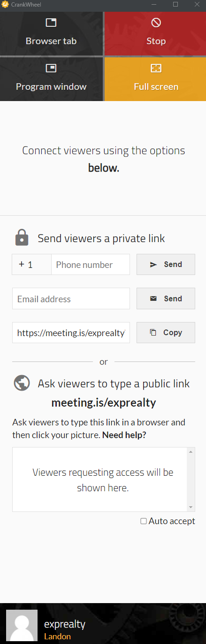This screenshot has width=206, height=644.
Task: Click the CrankWheel logo in title bar
Action: tap(5, 4)
